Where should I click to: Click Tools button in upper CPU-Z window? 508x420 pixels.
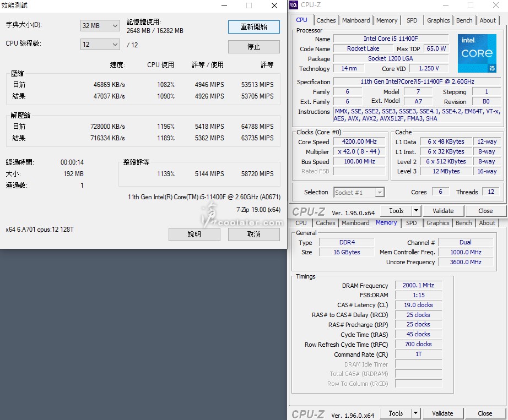(x=396, y=211)
